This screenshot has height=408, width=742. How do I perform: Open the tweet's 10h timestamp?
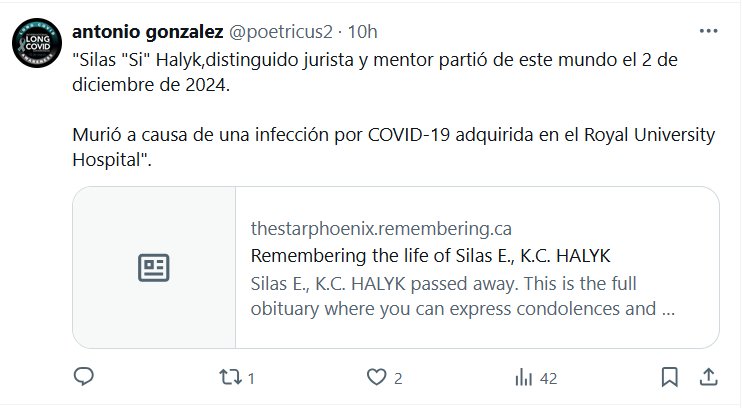[359, 33]
